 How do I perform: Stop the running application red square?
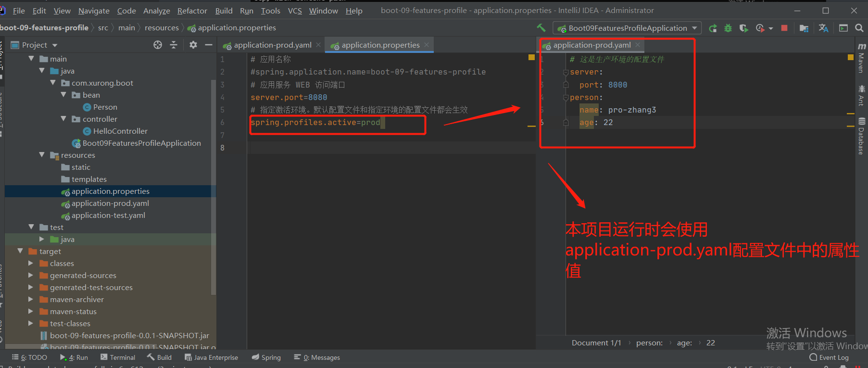point(784,28)
